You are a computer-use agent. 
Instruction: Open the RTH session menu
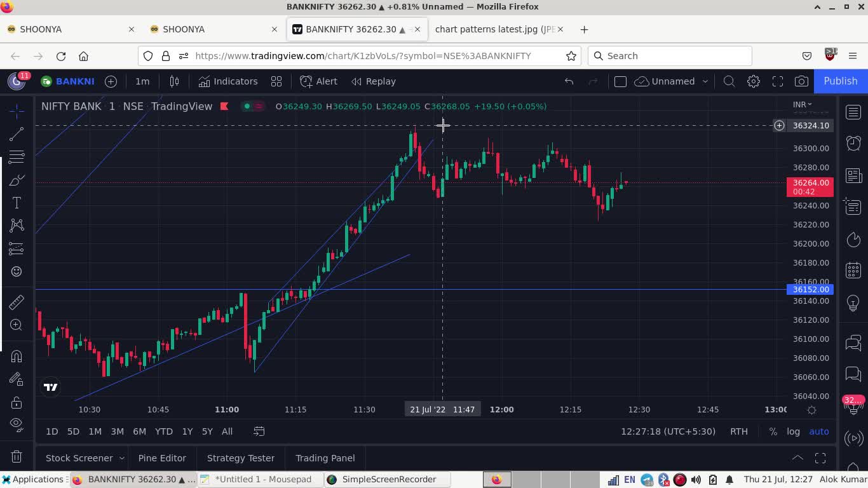pos(739,431)
